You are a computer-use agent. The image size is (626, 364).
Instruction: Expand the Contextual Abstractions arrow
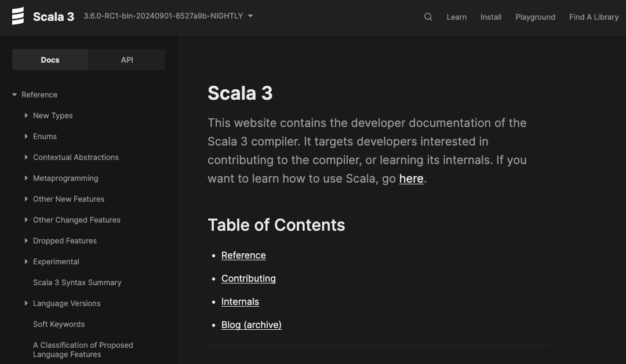click(26, 157)
